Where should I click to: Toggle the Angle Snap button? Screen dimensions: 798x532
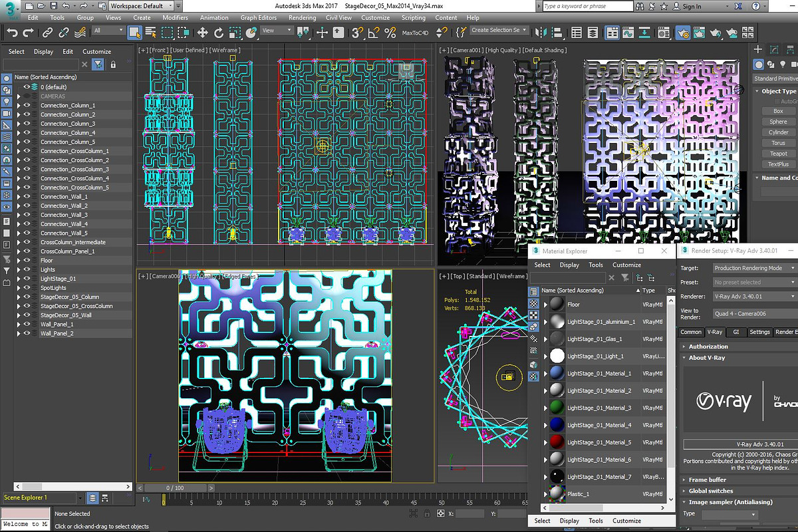pyautogui.click(x=372, y=32)
